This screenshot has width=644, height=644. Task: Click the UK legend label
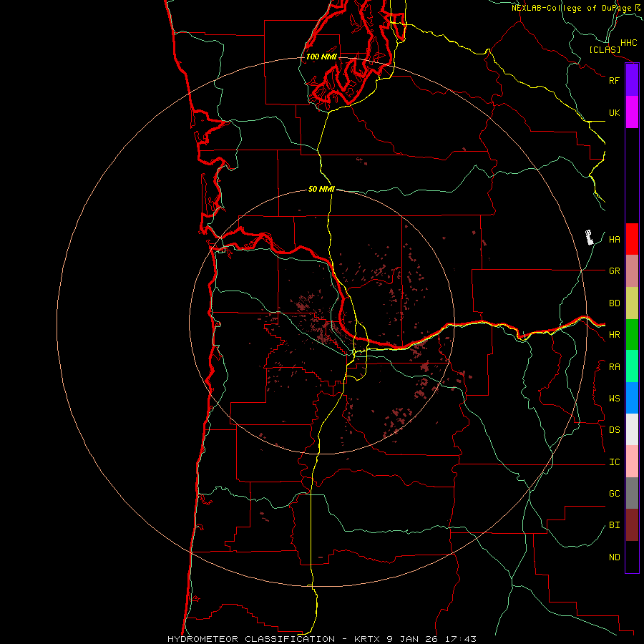click(x=614, y=112)
